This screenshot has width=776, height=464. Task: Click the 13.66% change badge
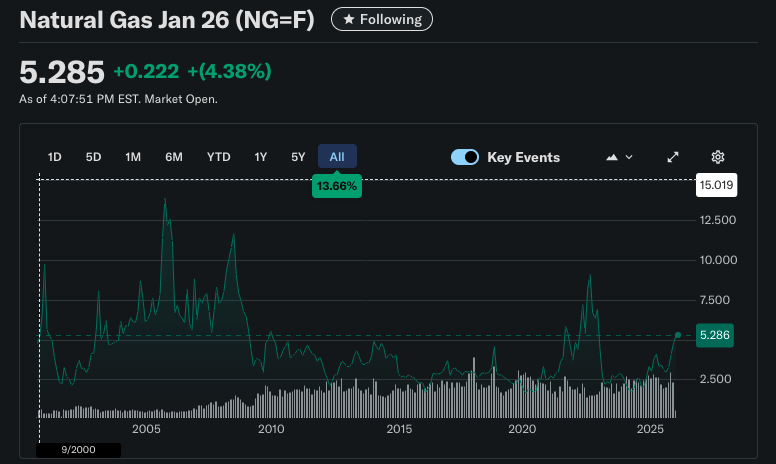tap(337, 187)
